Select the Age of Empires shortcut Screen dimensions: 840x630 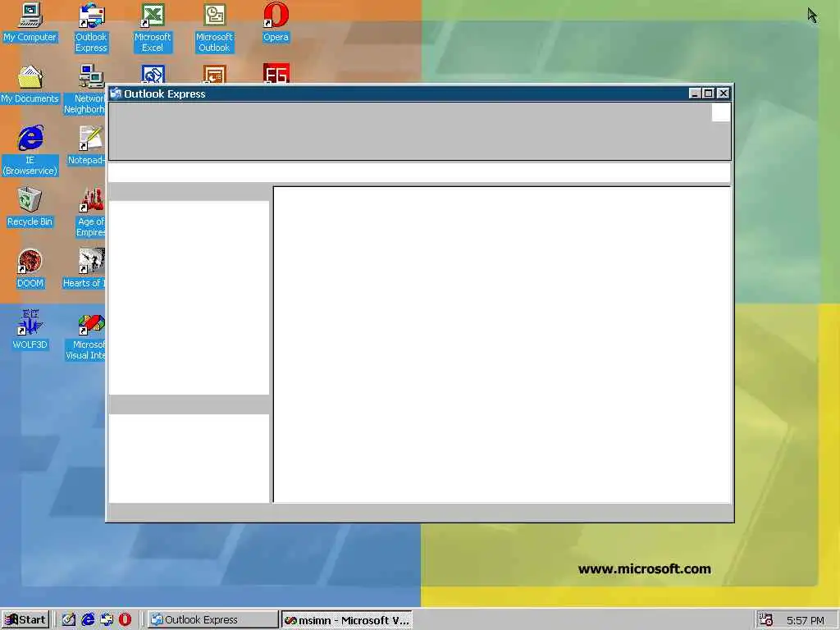[91, 212]
